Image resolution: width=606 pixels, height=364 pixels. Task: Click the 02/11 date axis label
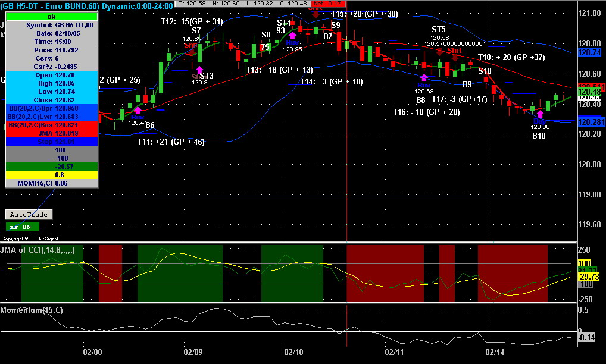click(x=394, y=352)
